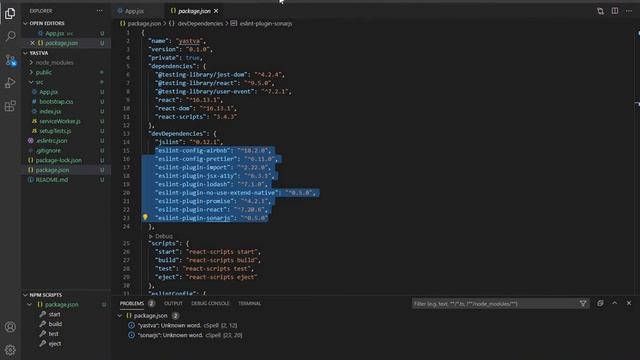Image resolution: width=640 pixels, height=360 pixels.
Task: Select the Problems panel tab
Action: (x=132, y=303)
